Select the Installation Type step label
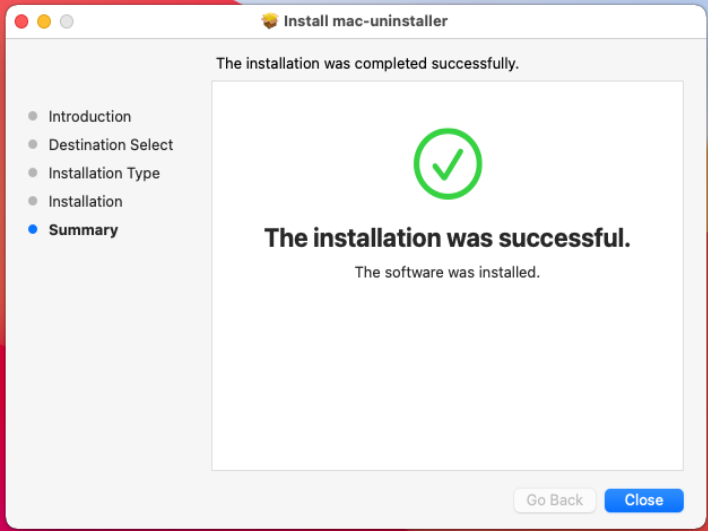The width and height of the screenshot is (708, 531). pos(104,173)
